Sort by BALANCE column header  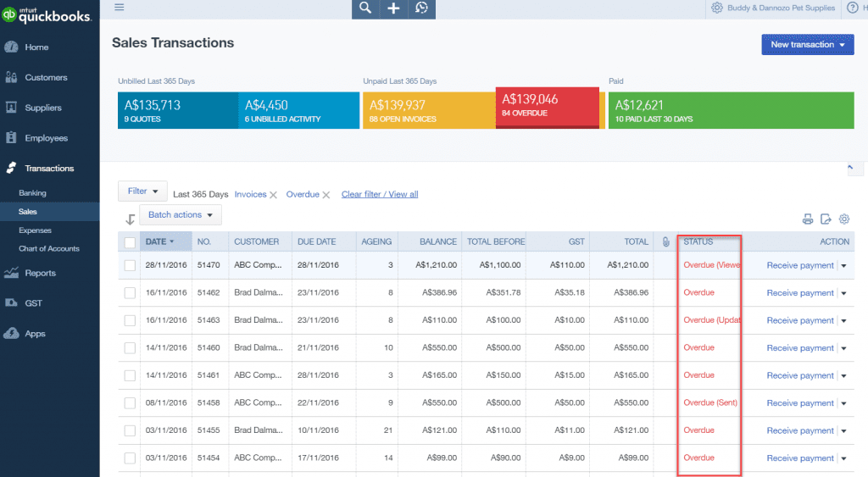pos(438,241)
